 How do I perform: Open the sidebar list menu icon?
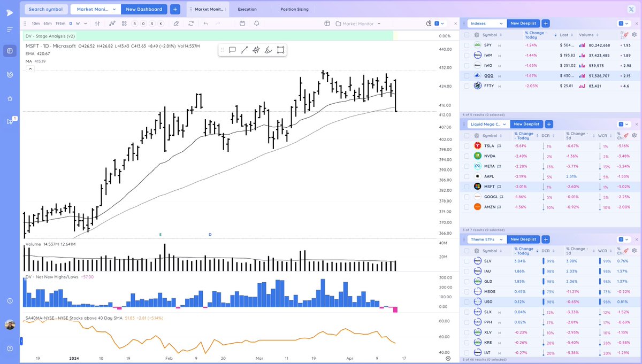[10, 29]
